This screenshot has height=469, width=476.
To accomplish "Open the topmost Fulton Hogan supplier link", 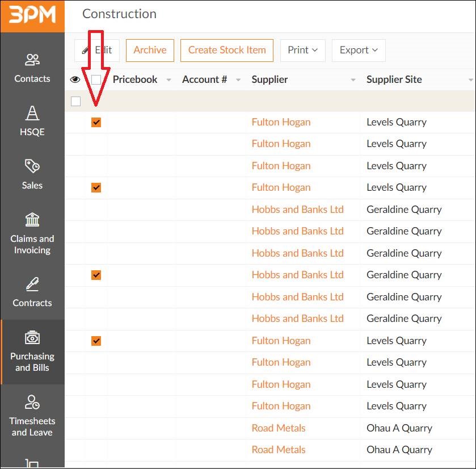I will coord(281,122).
